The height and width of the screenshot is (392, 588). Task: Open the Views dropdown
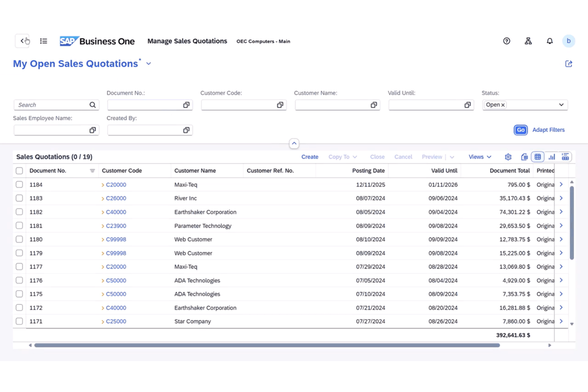[x=480, y=157]
